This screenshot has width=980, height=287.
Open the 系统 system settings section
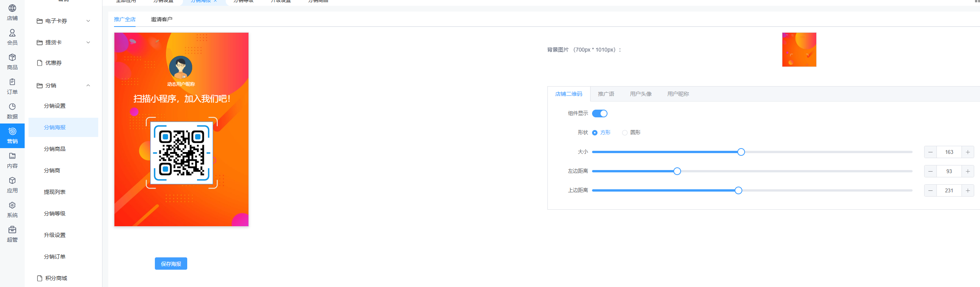coord(12,209)
